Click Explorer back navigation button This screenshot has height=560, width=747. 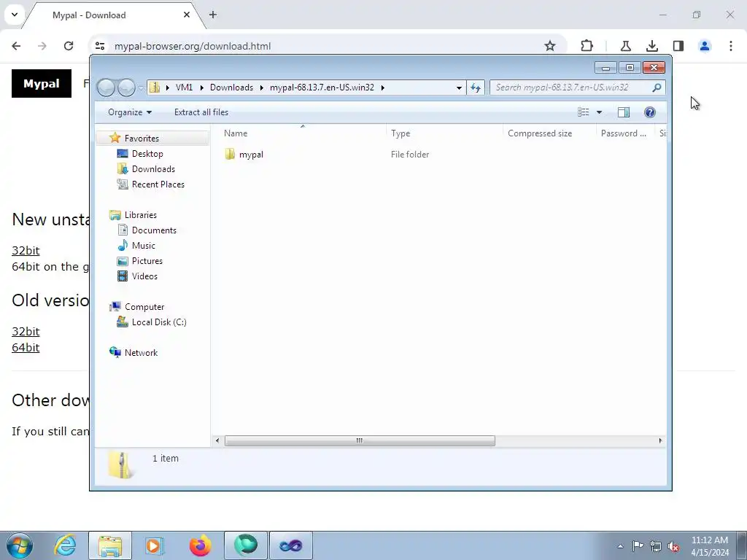tap(106, 87)
